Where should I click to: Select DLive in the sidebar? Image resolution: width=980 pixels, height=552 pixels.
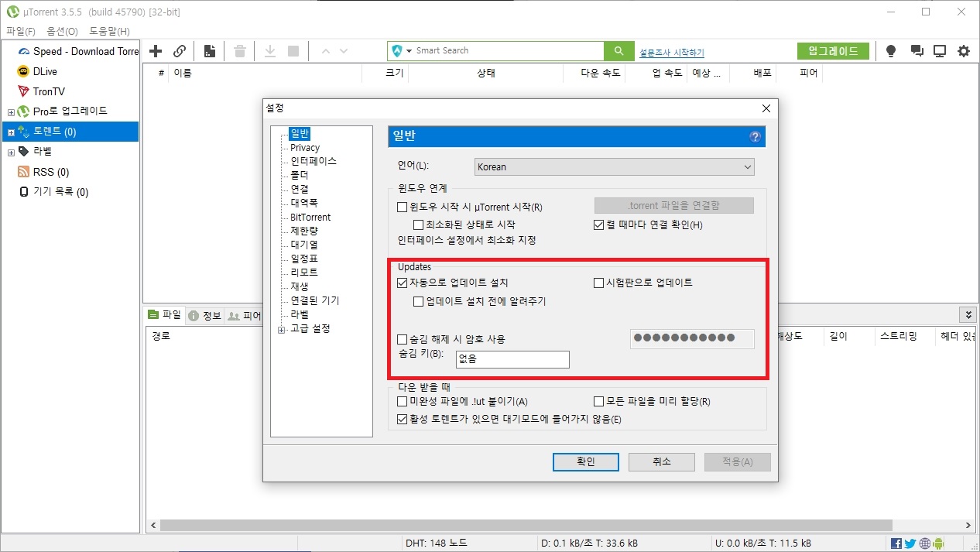tap(45, 71)
